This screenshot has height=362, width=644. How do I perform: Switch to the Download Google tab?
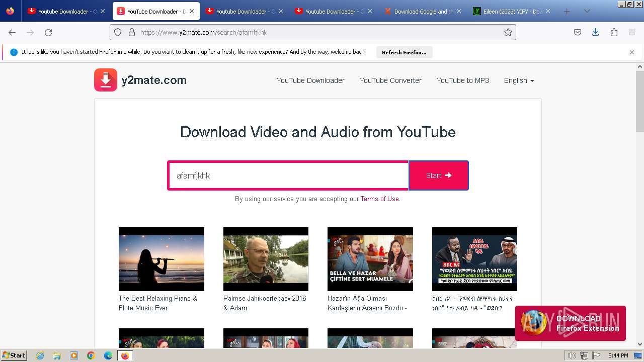coord(422,11)
